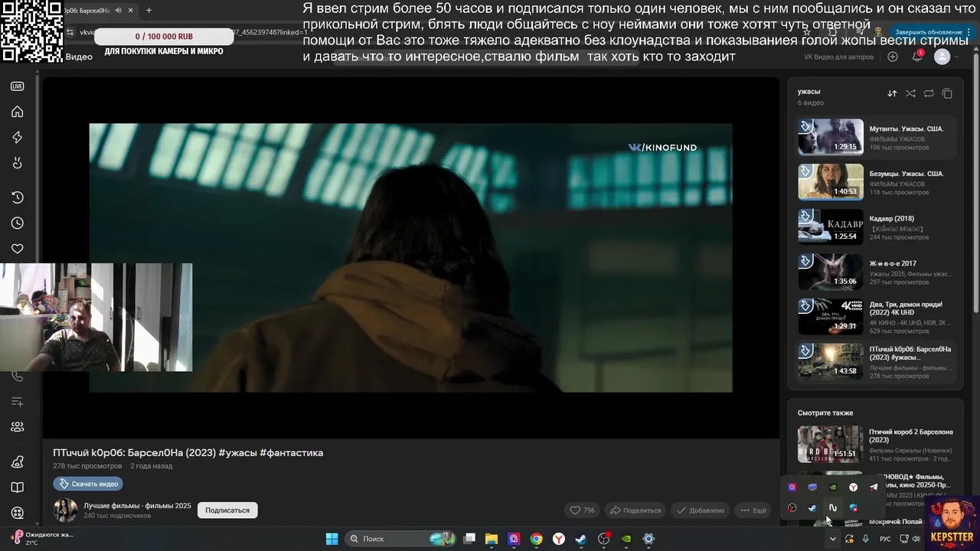Open the LIVE broadcasts section in sidebar
This screenshot has width=980, height=551.
17,86
